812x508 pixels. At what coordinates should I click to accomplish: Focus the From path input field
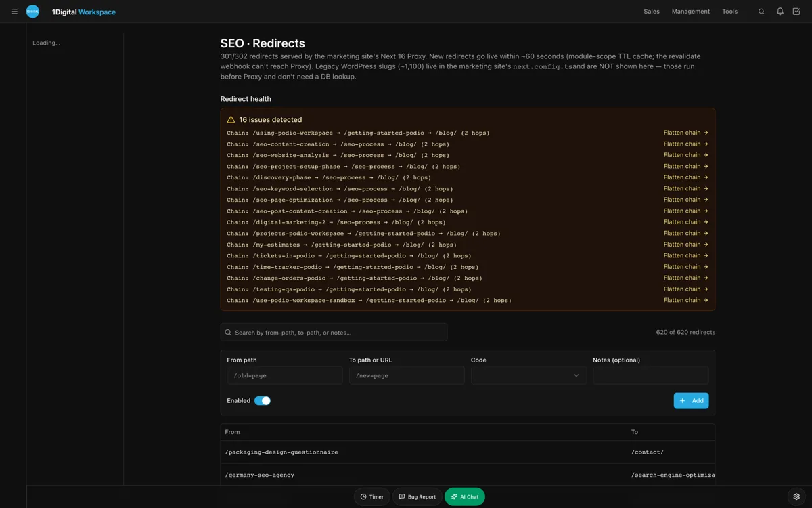point(285,375)
